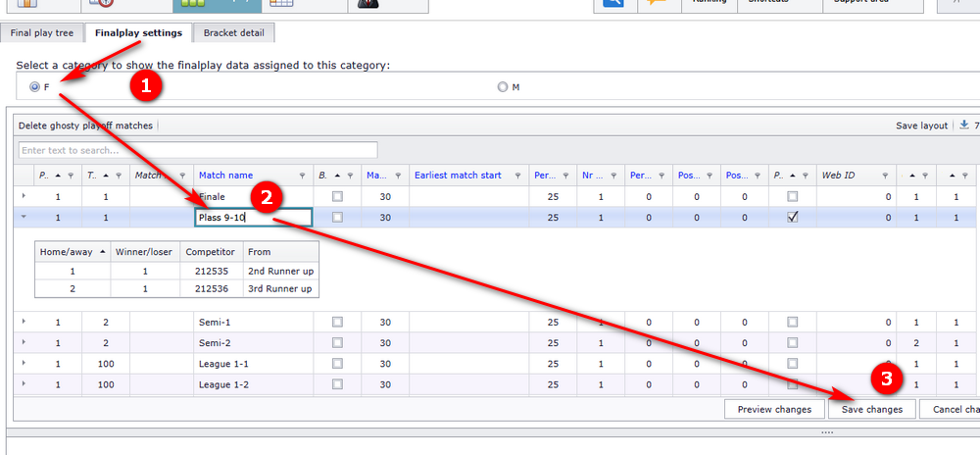
Task: Click the Semi-2 match name cell
Action: coord(253,342)
